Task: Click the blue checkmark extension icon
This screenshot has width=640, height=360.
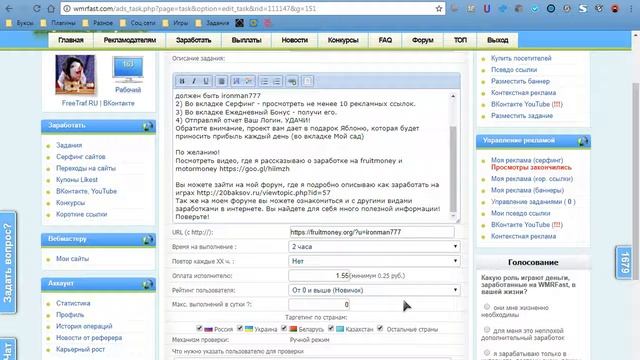Action: pos(535,9)
